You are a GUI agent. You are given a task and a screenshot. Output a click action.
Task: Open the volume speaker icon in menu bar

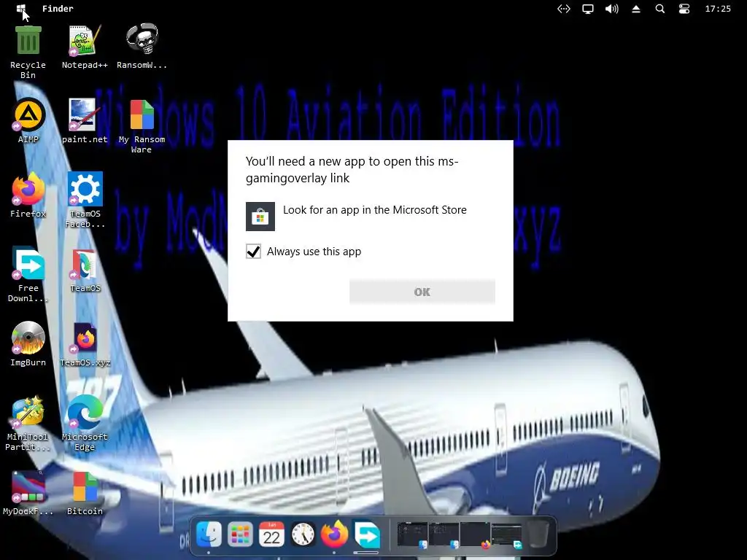point(612,9)
